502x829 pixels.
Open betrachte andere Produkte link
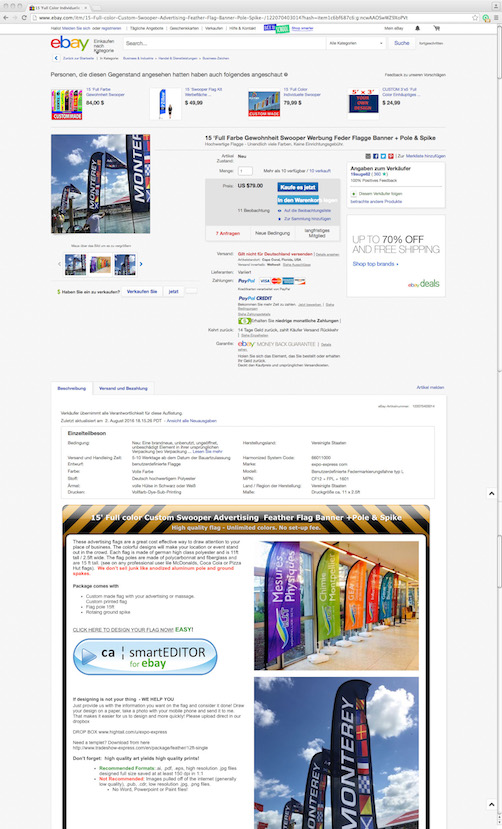tap(376, 201)
